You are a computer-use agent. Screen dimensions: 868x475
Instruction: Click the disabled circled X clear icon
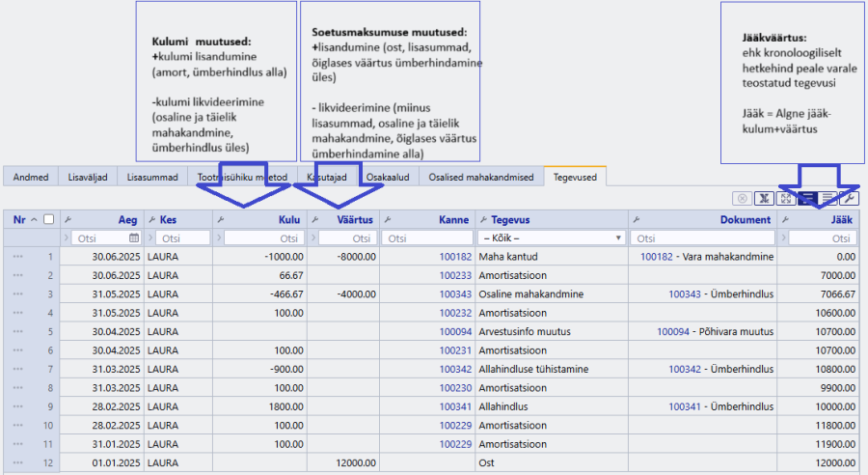click(743, 199)
